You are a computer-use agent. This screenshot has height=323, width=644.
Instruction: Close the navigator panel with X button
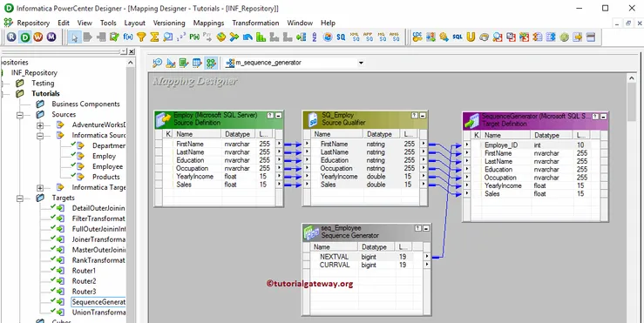point(132,51)
